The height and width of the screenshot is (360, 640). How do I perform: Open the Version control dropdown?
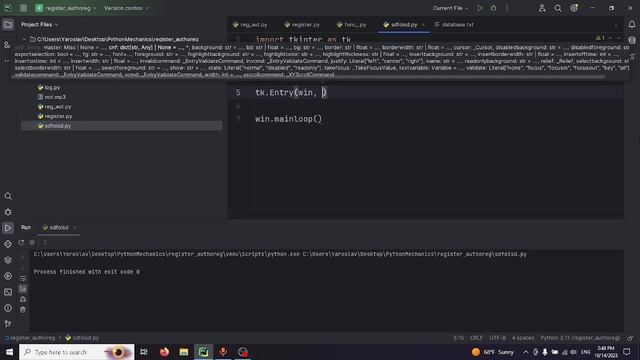point(126,8)
